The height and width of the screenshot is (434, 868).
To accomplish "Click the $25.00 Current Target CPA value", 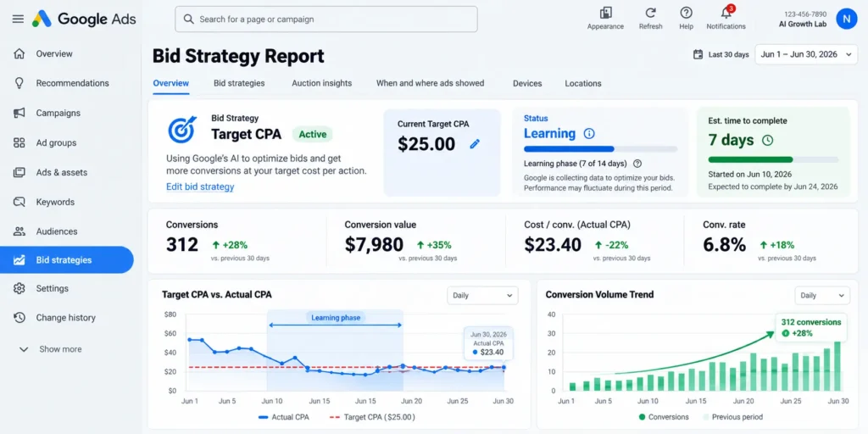I will click(426, 144).
